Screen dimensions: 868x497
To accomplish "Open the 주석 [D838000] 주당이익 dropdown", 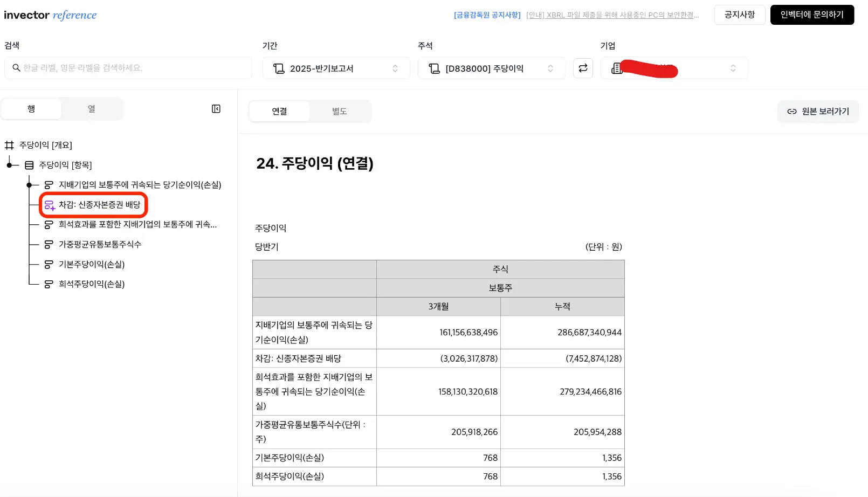I will [x=491, y=68].
